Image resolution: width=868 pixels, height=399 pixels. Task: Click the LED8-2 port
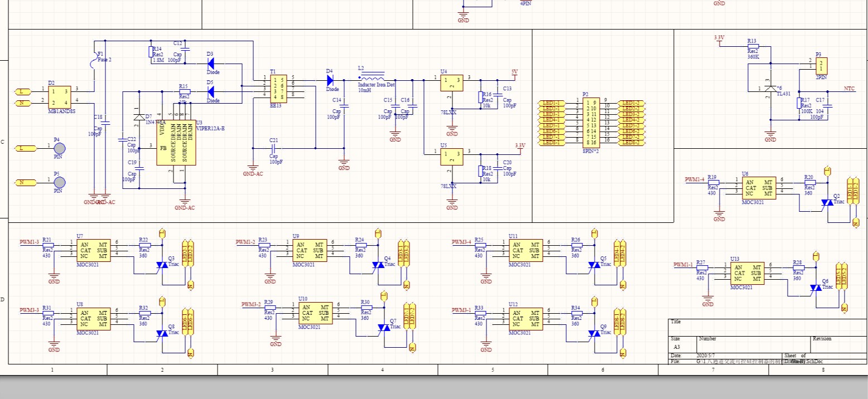(631, 143)
